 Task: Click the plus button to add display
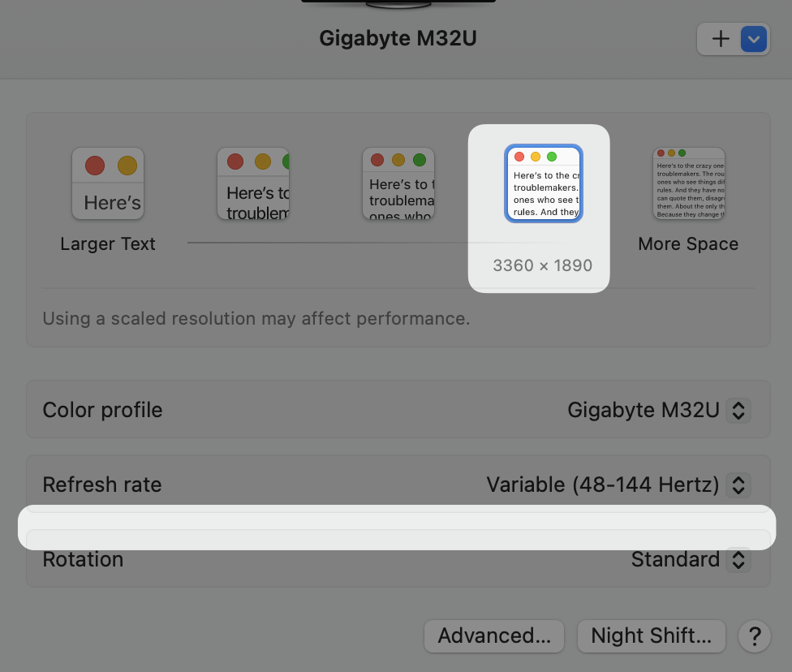(720, 39)
